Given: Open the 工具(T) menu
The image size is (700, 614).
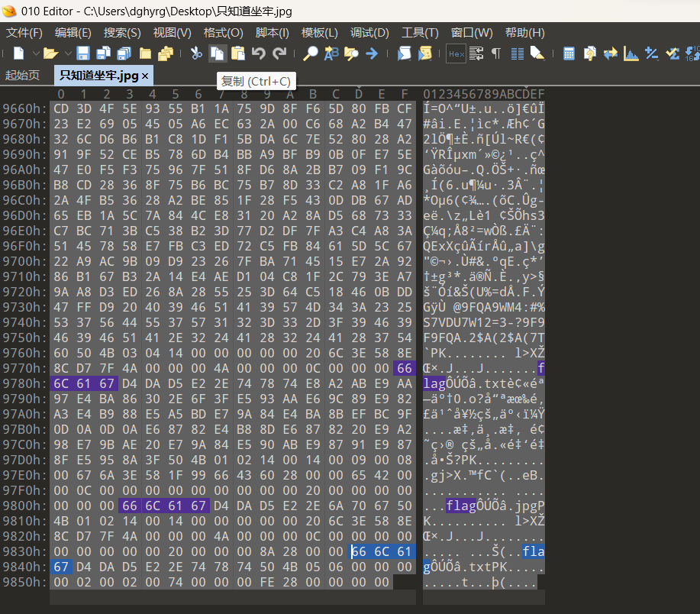Looking at the screenshot, I should click(x=420, y=33).
